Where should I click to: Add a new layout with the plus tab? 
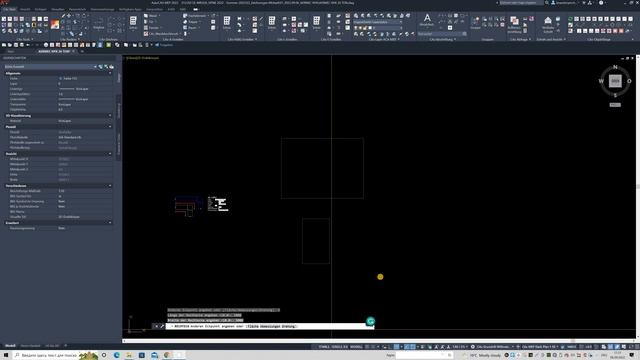coord(66,346)
